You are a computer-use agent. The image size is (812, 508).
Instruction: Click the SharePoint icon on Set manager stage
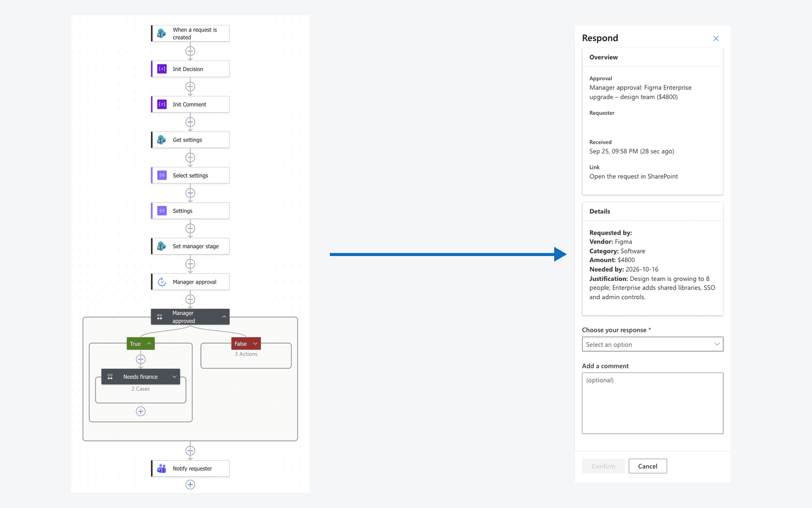[x=161, y=246]
